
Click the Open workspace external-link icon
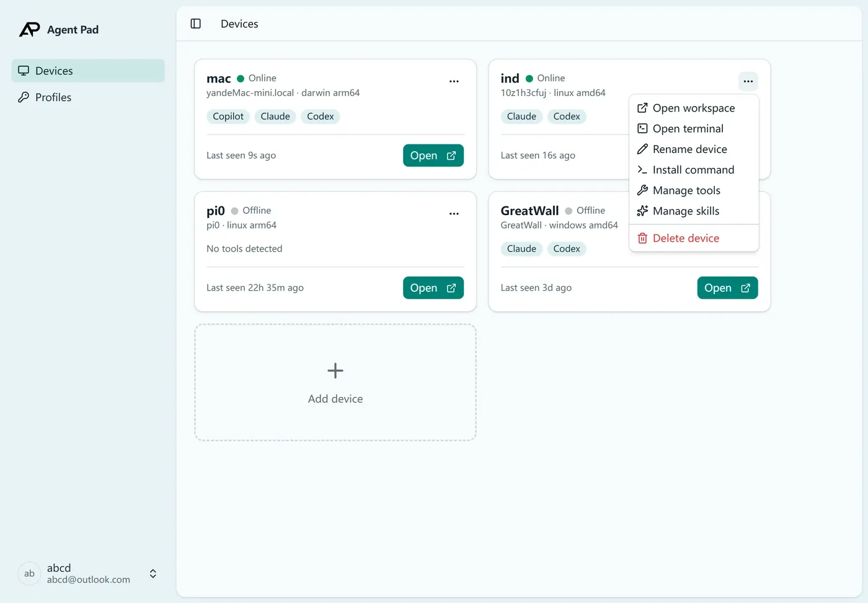tap(642, 108)
